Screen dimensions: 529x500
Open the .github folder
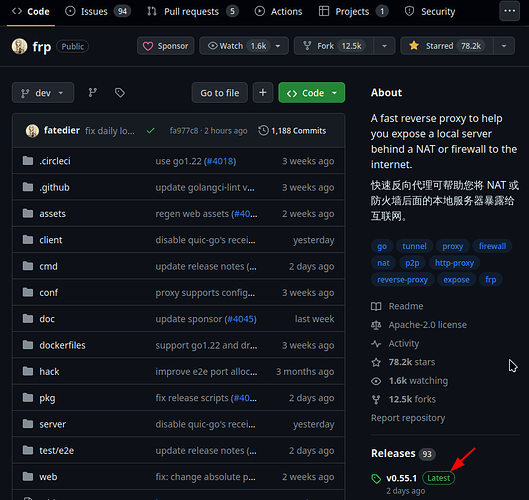point(54,188)
